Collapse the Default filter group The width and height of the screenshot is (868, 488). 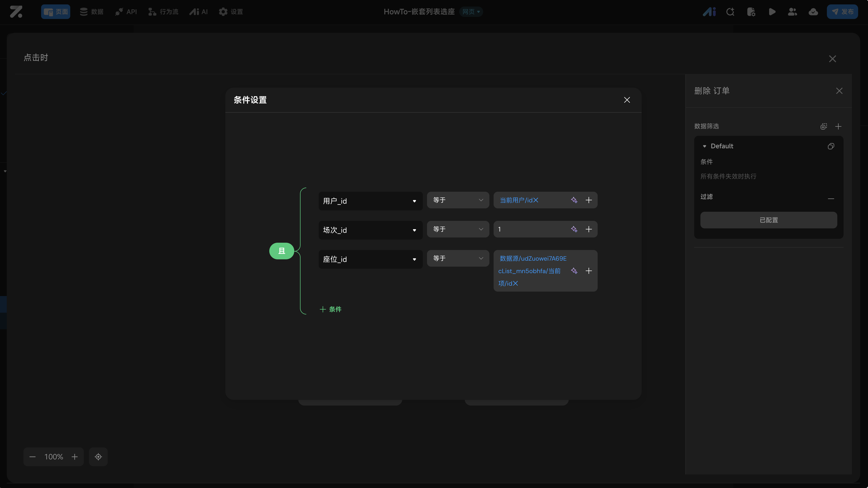(x=704, y=146)
